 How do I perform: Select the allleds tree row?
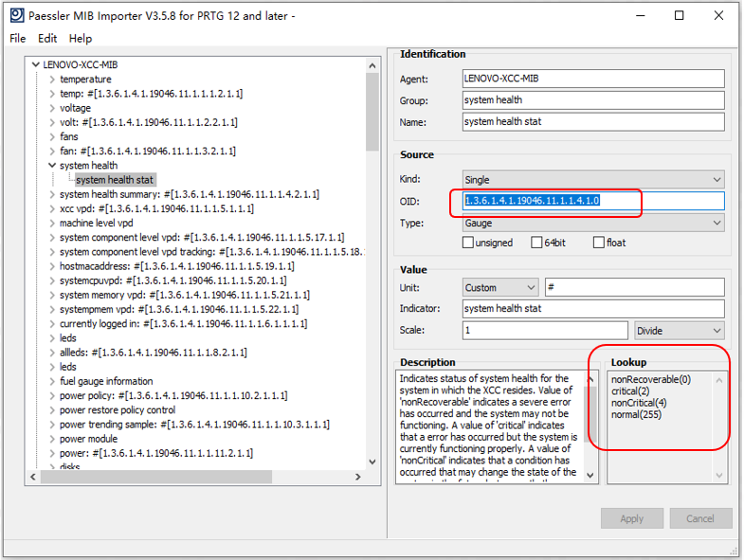(154, 352)
